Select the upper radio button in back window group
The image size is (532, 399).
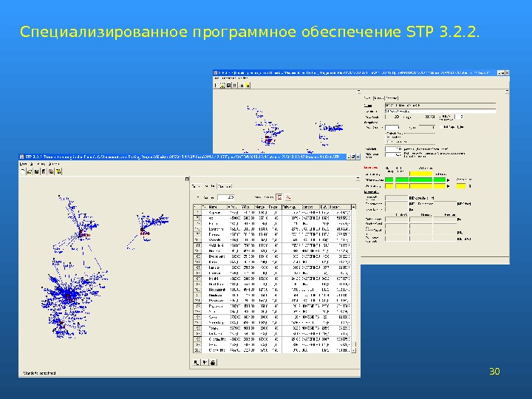click(389, 137)
